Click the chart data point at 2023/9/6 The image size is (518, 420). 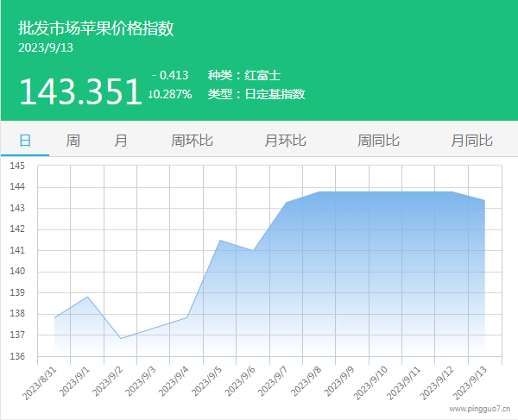coord(253,250)
